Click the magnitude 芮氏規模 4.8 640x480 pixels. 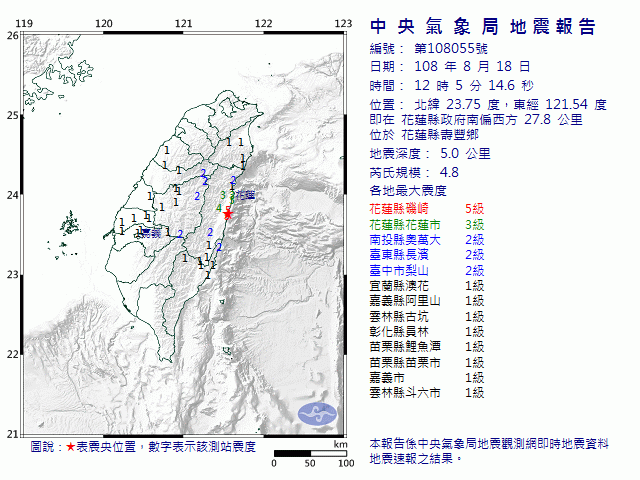pyautogui.click(x=414, y=173)
